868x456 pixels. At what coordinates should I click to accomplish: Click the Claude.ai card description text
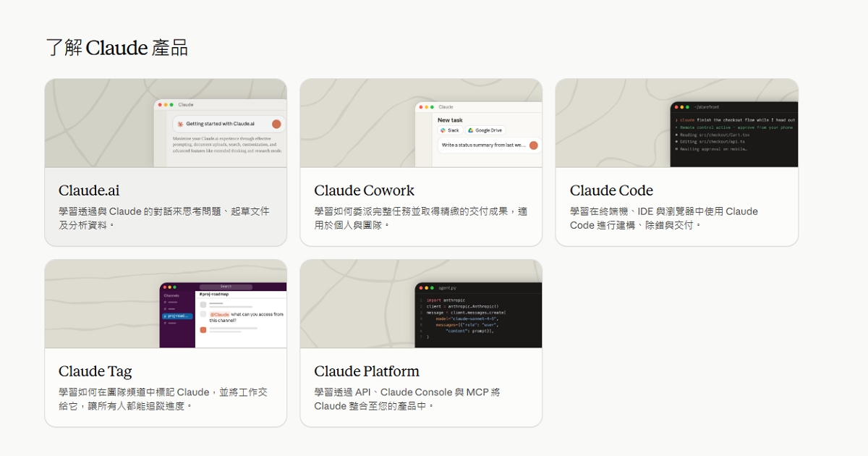pos(164,218)
